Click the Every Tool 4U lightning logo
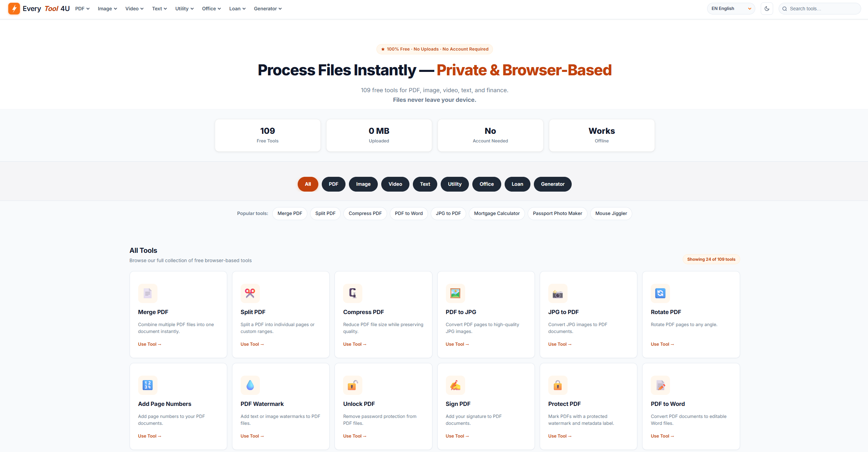868x452 pixels. tap(14, 9)
